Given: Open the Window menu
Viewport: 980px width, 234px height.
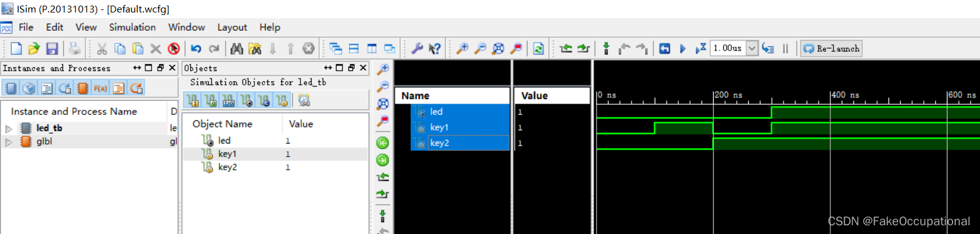Looking at the screenshot, I should (186, 27).
